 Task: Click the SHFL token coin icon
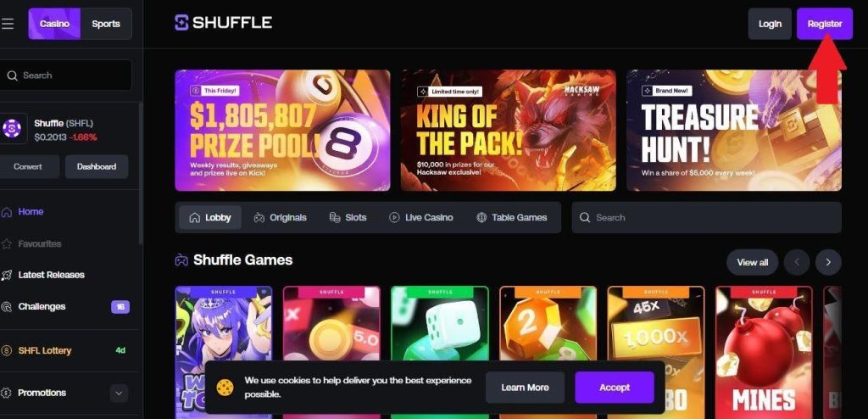point(12,129)
